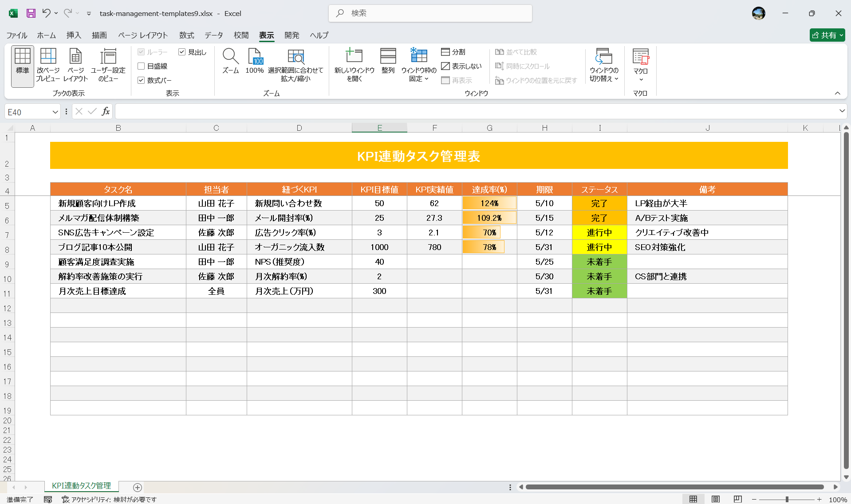Image resolution: width=851 pixels, height=504 pixels.
Task: Click inside the formula bar input
Action: coord(476,112)
